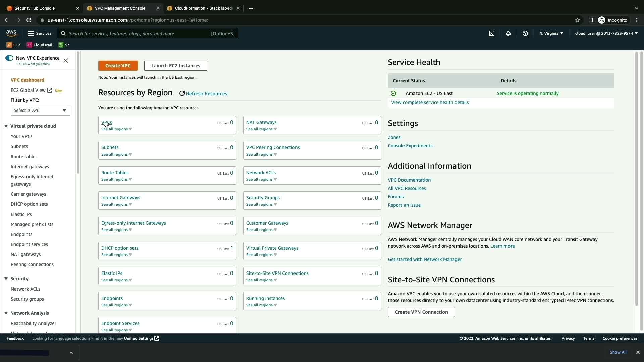Toggle the New VPC Experience switch
Image resolution: width=644 pixels, height=362 pixels.
[x=9, y=58]
